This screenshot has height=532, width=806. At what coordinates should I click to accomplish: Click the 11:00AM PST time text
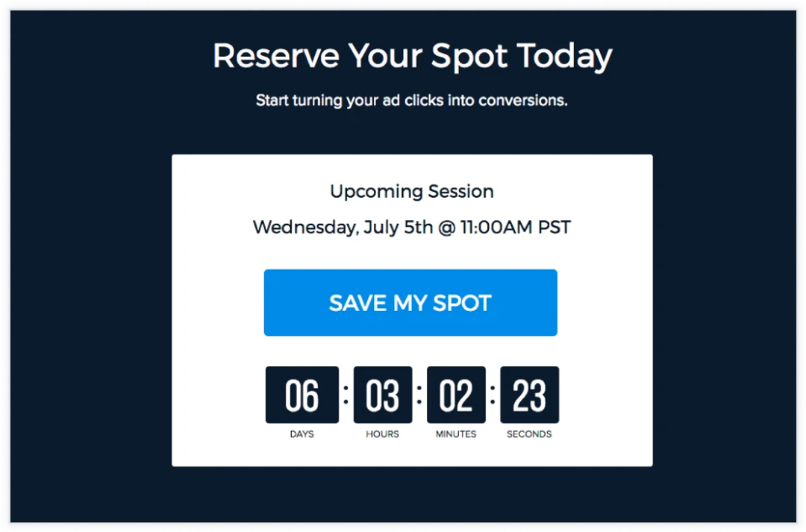point(515,227)
